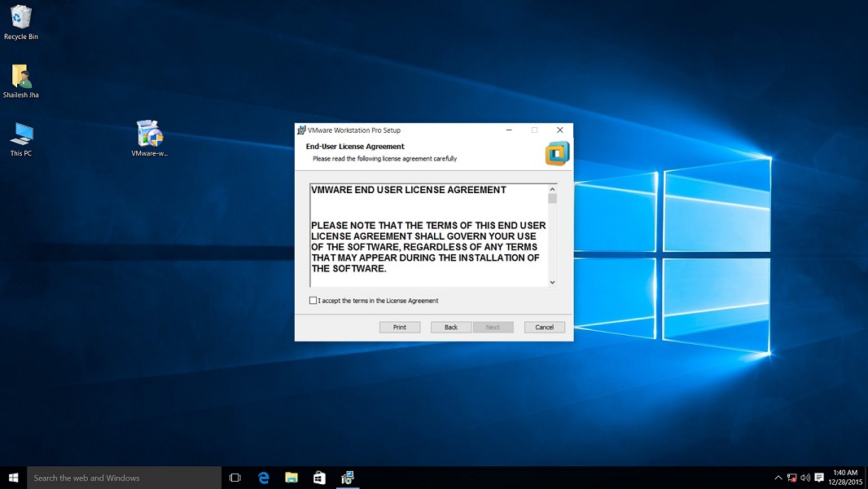The image size is (868, 489).
Task: Click the license scrollbar down arrow
Action: coord(552,283)
